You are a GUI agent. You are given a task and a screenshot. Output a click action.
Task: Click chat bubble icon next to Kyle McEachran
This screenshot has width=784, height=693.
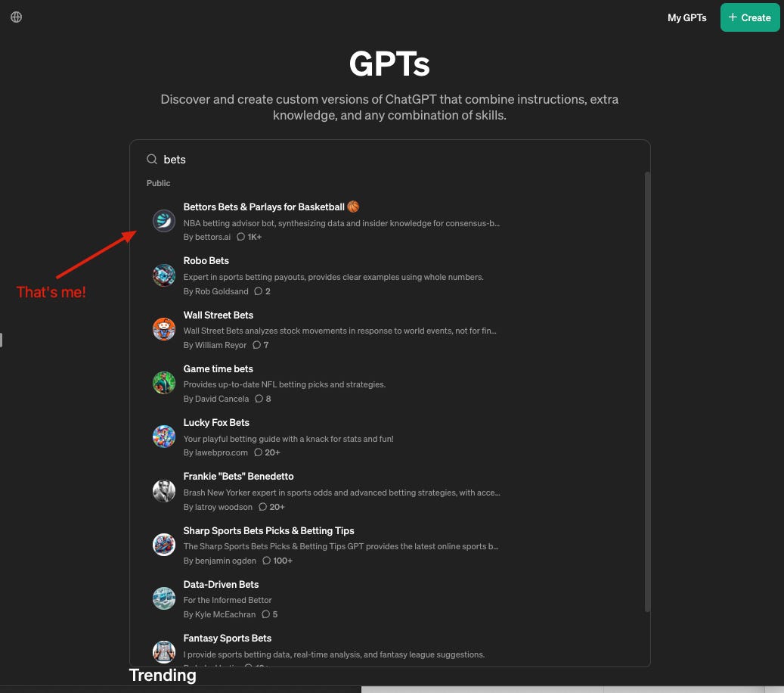[265, 614]
